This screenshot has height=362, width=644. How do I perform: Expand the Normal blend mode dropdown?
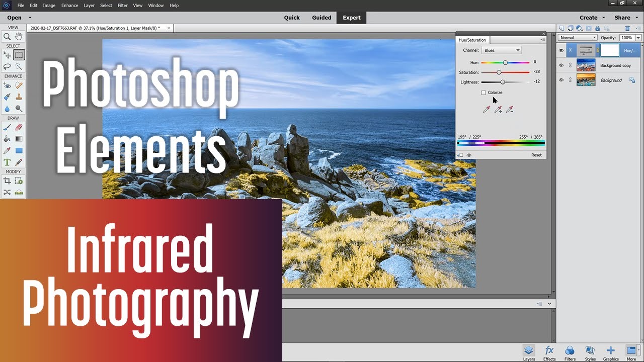point(578,38)
